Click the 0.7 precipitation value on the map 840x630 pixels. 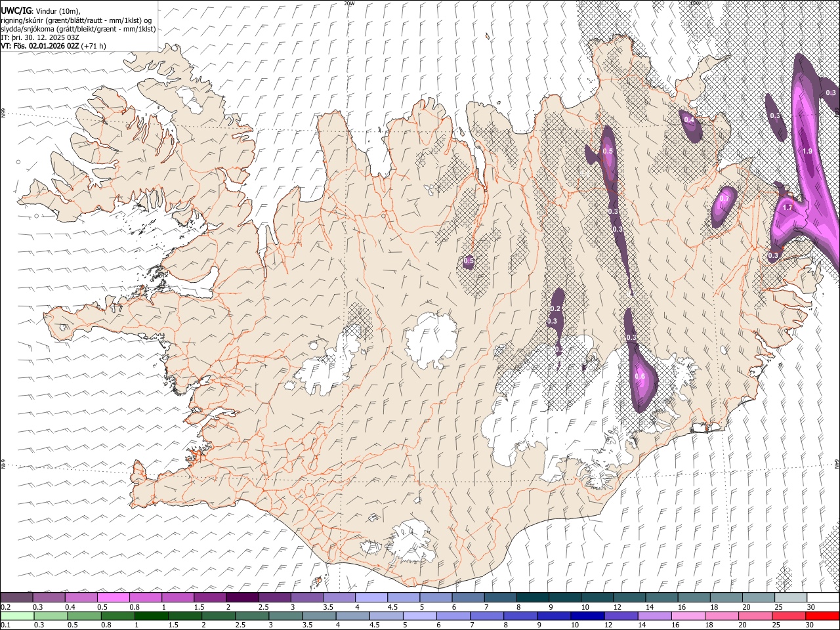(724, 198)
